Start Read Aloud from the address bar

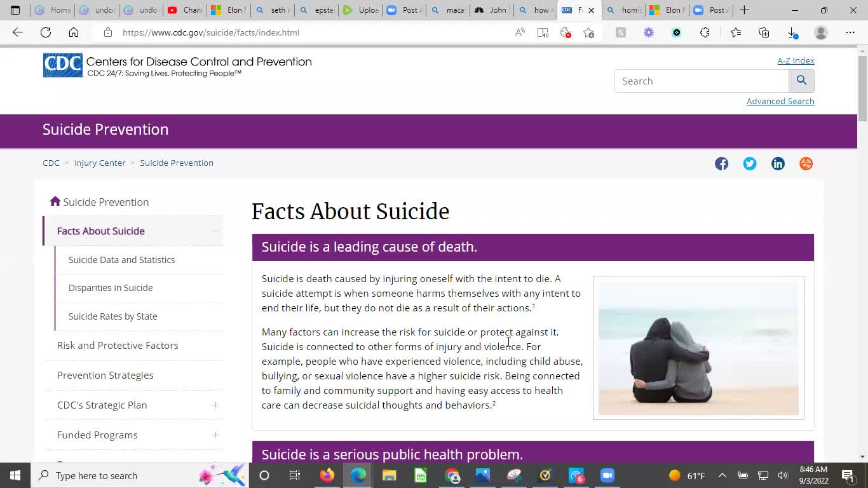tap(520, 32)
